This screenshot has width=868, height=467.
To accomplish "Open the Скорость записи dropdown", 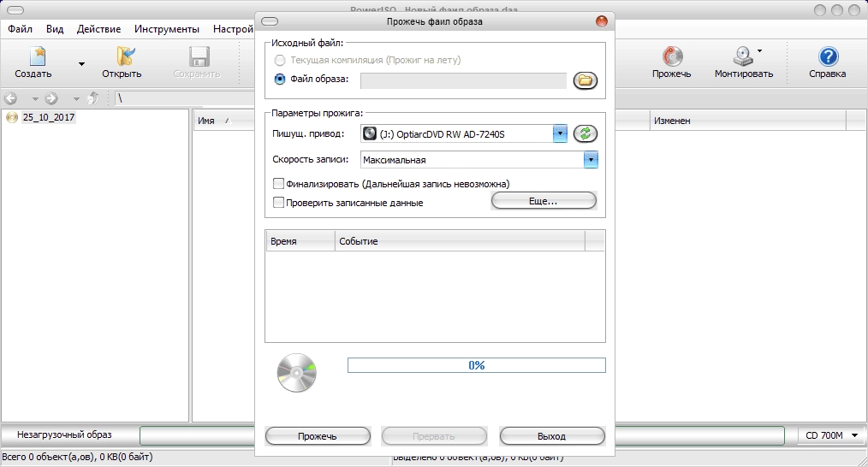I will (x=592, y=160).
